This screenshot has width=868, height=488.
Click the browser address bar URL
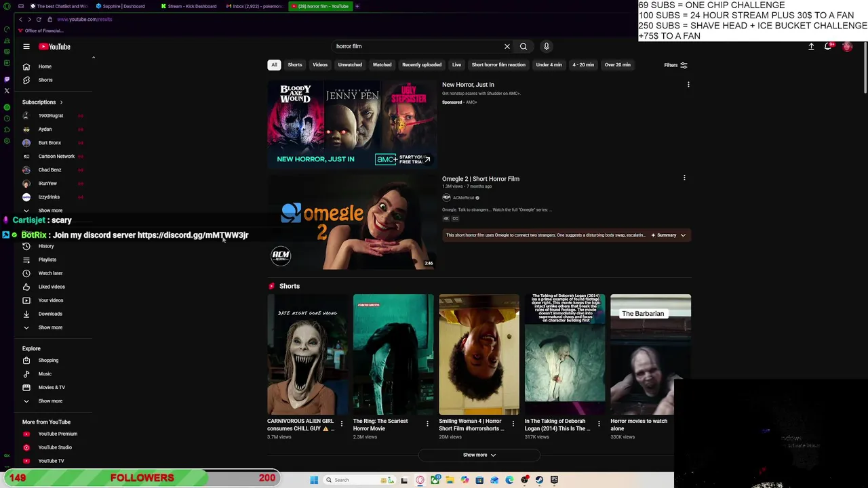tap(85, 19)
